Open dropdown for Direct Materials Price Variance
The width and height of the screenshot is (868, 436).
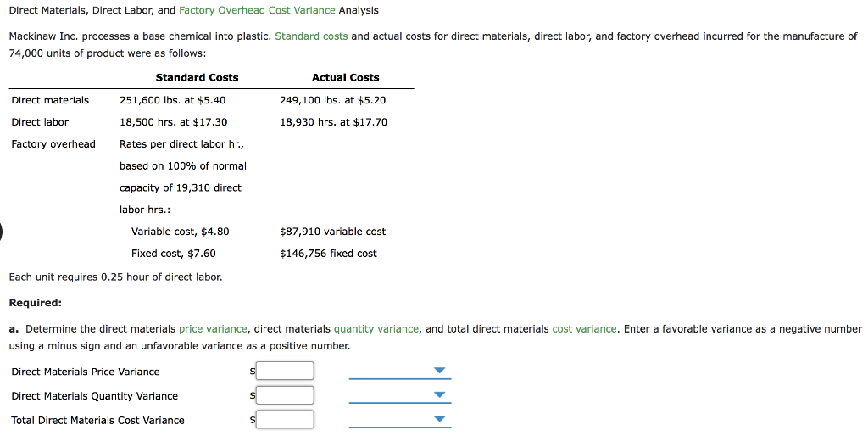(400, 372)
